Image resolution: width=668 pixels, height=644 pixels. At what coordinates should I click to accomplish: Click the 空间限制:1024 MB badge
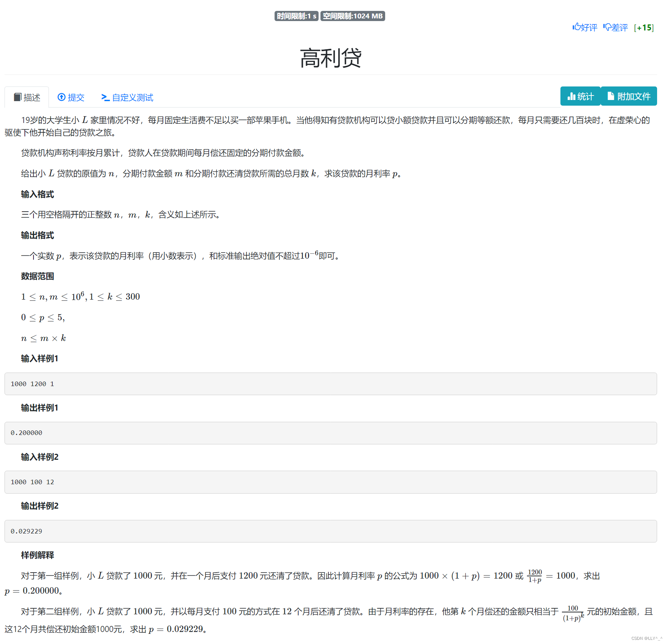(352, 16)
